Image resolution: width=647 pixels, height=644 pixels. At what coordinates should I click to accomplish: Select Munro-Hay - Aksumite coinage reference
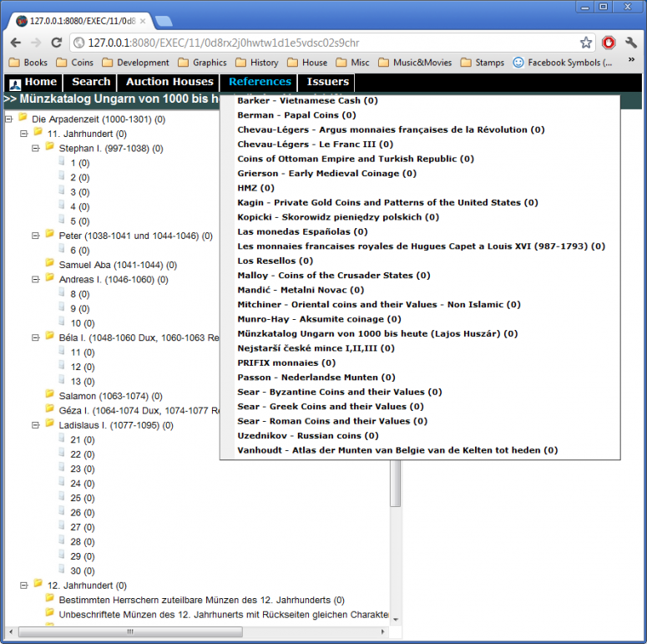tap(319, 319)
